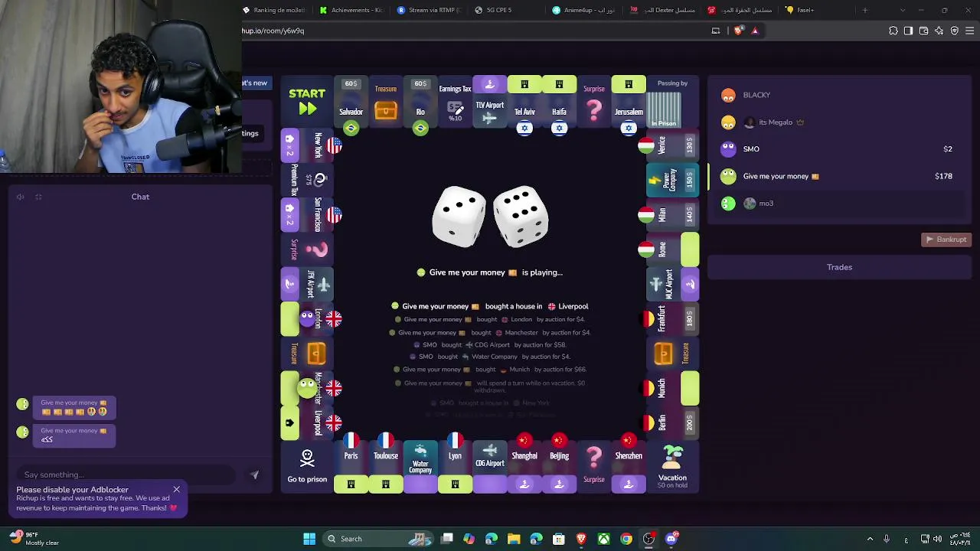Click the right die showing five

coord(521,217)
